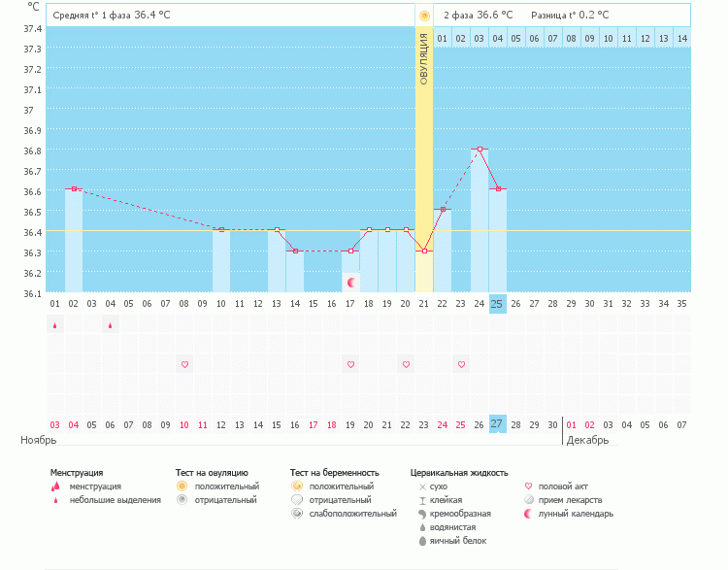Click the 'яичный белок' legend icon
The height and width of the screenshot is (570, 728).
[422, 541]
